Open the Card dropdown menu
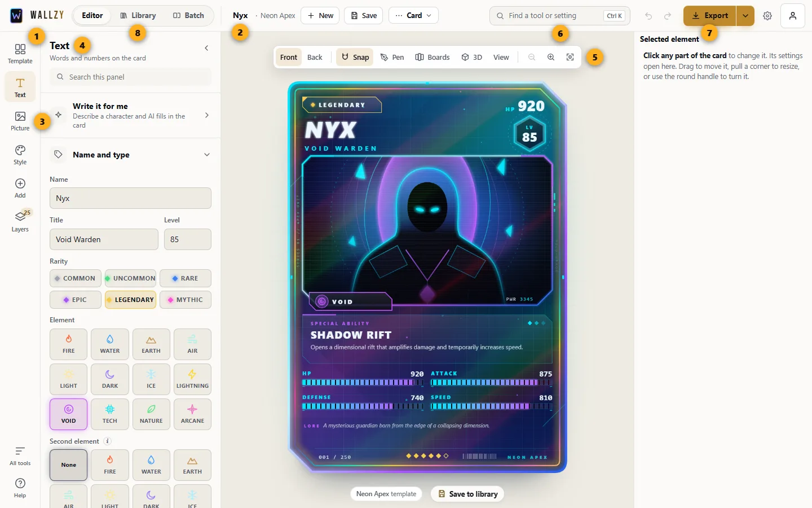 coord(413,16)
